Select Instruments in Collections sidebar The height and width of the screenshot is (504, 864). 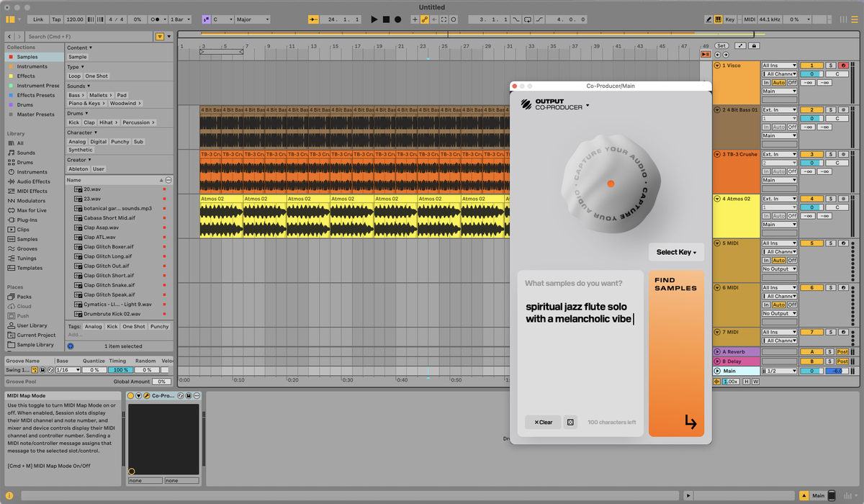(x=32, y=66)
